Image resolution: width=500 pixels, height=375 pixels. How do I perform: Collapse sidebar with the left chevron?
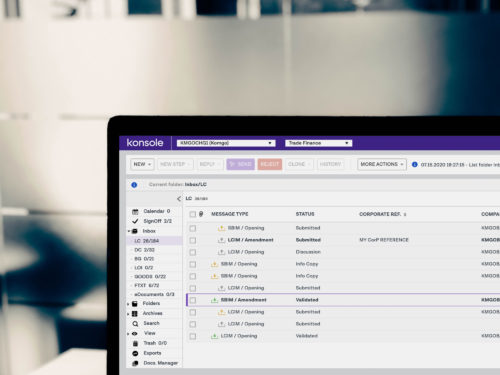[x=179, y=199]
